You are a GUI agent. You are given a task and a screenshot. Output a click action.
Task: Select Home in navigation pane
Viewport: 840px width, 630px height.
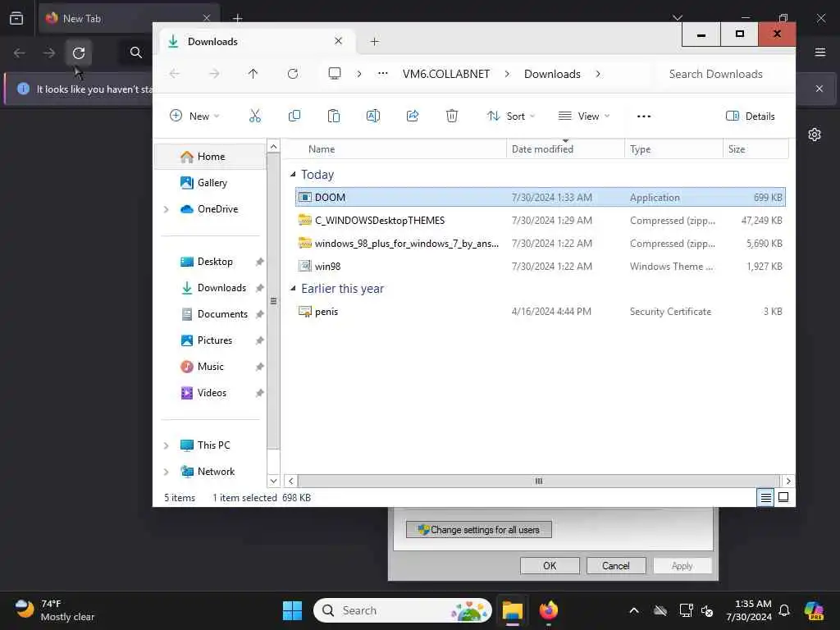click(210, 157)
